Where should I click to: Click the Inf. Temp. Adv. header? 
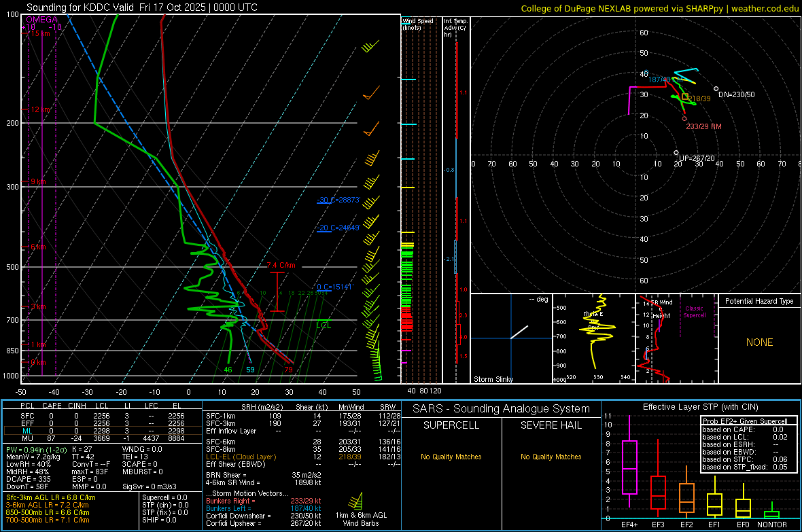pos(455,28)
